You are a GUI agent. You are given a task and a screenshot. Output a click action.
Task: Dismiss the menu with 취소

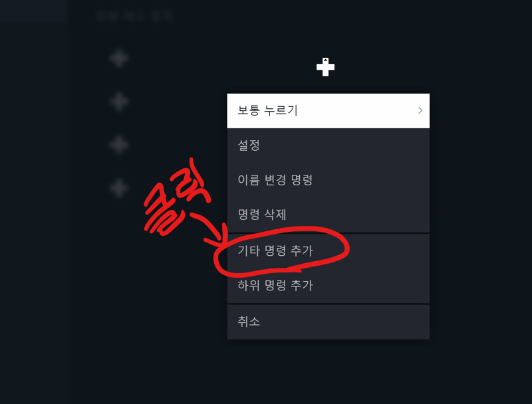pyautogui.click(x=328, y=322)
